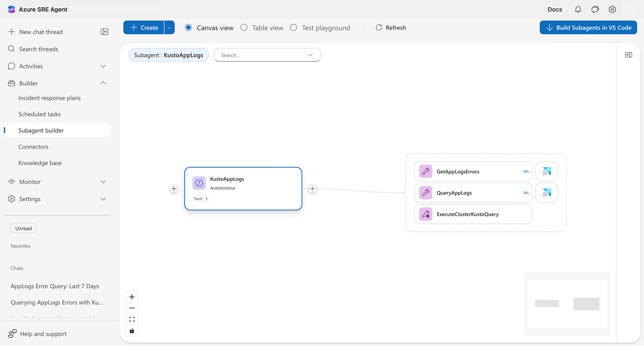Click fit-to-view canvas control
644x346 pixels.
(132, 319)
